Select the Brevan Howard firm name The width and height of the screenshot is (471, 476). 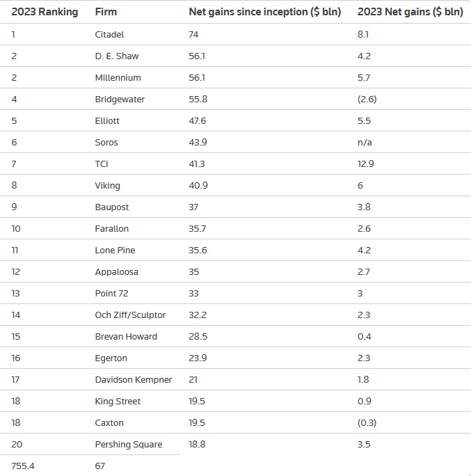tap(126, 336)
